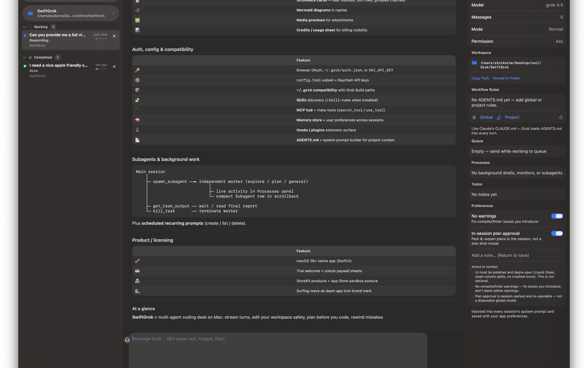Collapse the Working sessions group

coord(25,27)
